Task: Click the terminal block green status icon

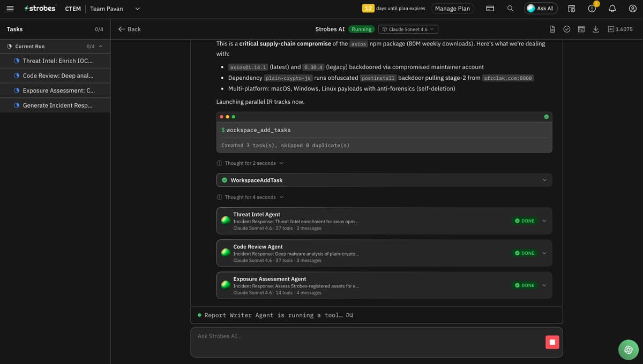Action: pos(546,117)
